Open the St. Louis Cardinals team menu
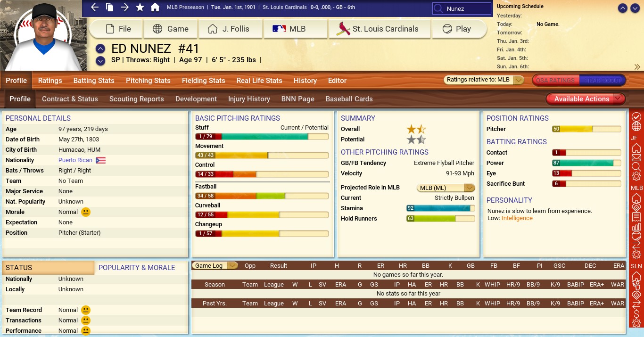 point(380,29)
